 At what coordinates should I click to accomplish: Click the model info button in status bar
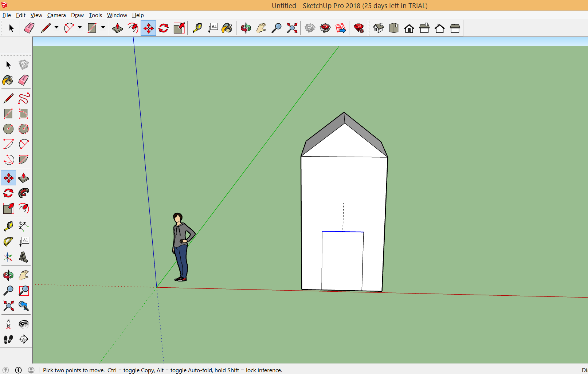18,370
